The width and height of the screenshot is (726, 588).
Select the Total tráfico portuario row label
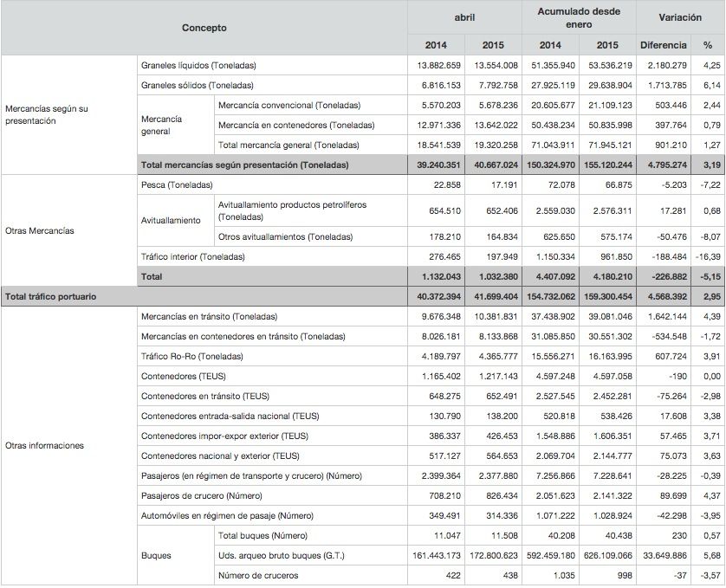(51, 296)
